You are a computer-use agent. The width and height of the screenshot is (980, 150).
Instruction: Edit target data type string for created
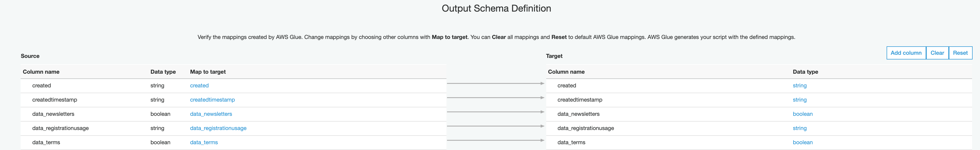click(x=799, y=86)
